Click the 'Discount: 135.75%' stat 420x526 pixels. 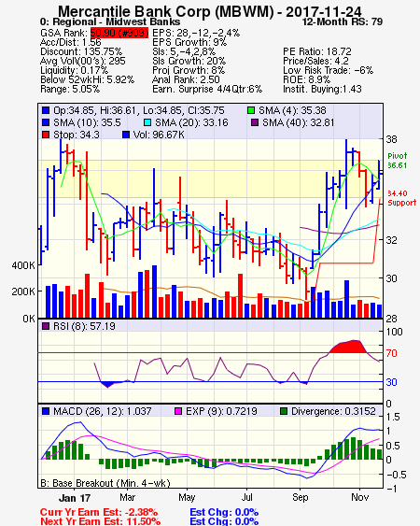coord(81,51)
